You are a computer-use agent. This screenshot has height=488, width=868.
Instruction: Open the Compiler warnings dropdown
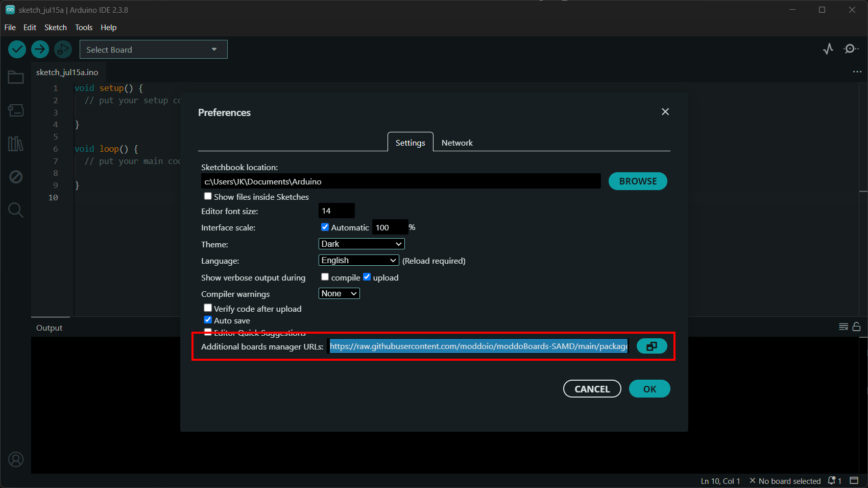pyautogui.click(x=339, y=293)
